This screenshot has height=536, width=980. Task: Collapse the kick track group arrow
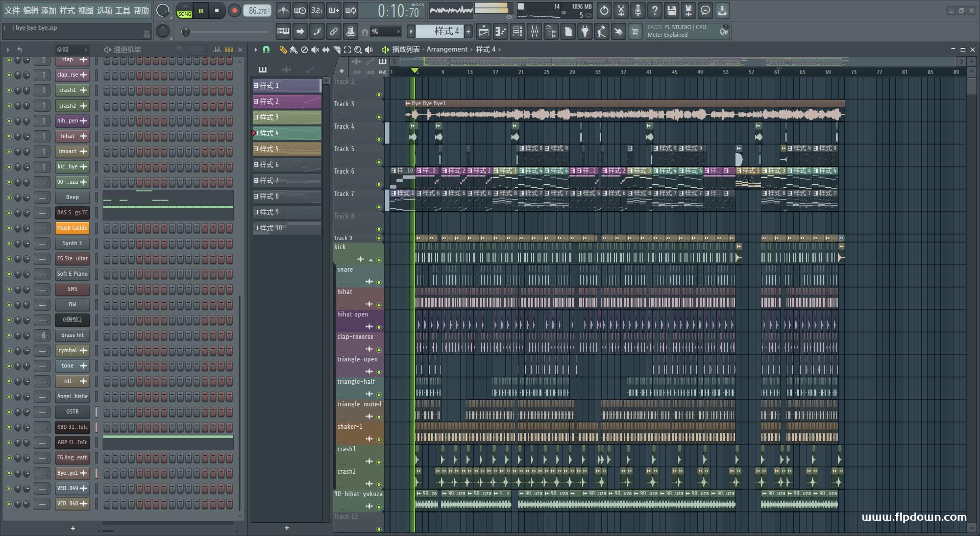click(x=371, y=260)
